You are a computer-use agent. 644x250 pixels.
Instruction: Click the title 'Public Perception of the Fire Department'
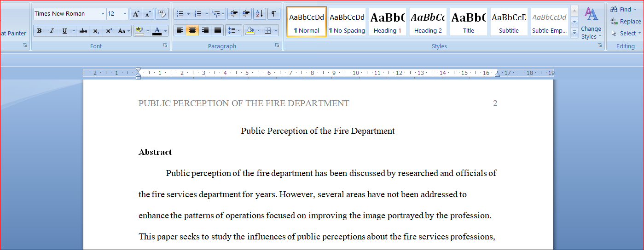318,131
